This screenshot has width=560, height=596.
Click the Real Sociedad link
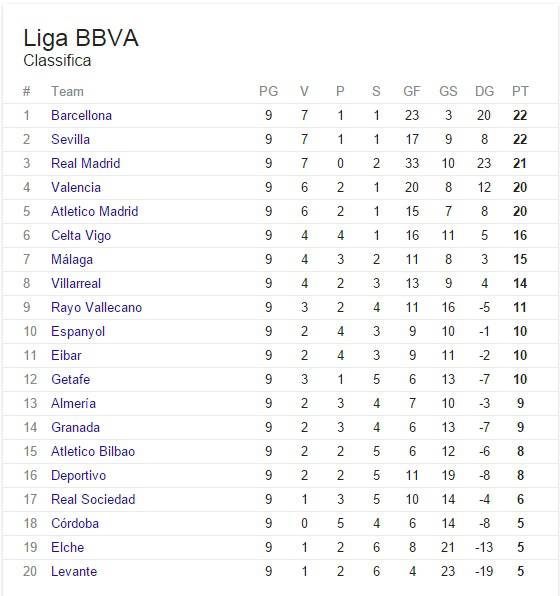pyautogui.click(x=93, y=499)
